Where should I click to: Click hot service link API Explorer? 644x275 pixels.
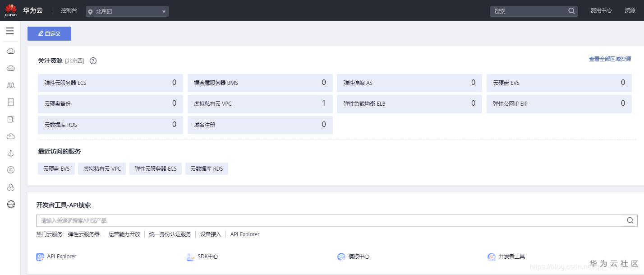click(245, 234)
